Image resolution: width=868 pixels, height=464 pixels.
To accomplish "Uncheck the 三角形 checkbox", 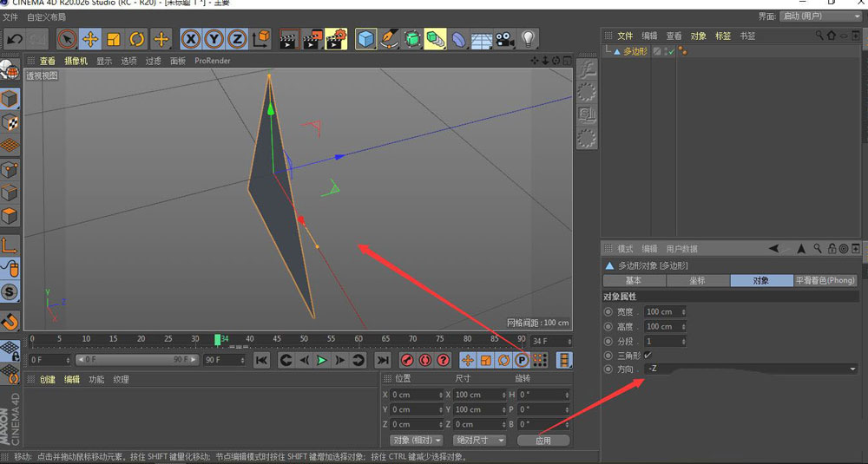I will click(x=648, y=355).
